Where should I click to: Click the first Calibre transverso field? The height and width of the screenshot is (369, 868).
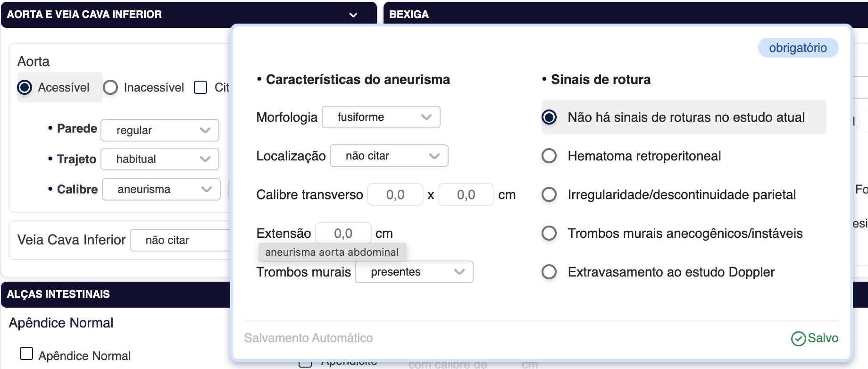[x=395, y=194]
